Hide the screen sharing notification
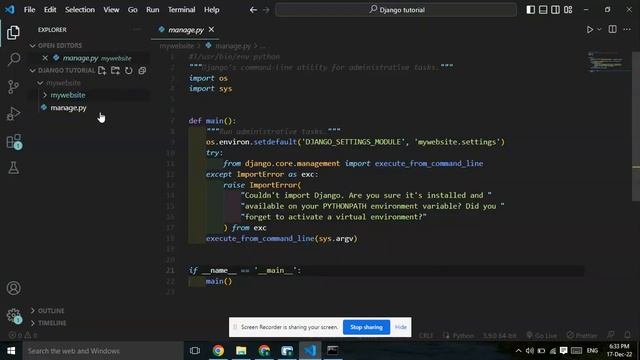640x360 pixels. 401,327
